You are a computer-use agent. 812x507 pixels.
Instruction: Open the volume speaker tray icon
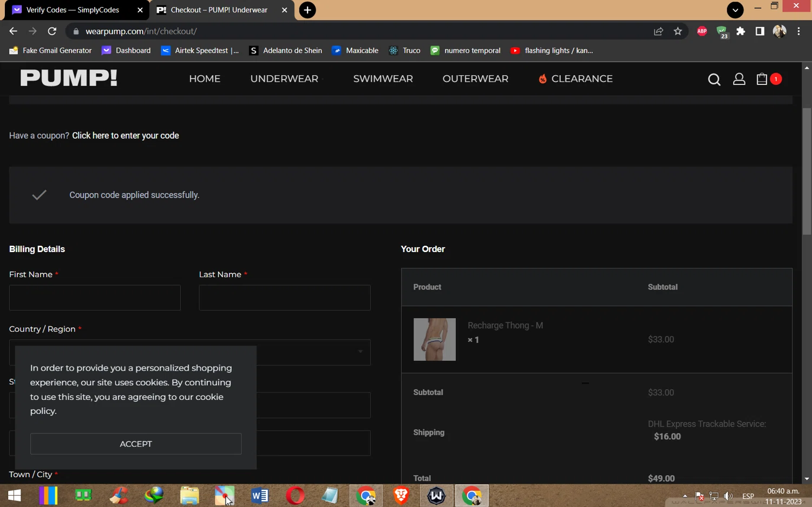pyautogui.click(x=729, y=496)
